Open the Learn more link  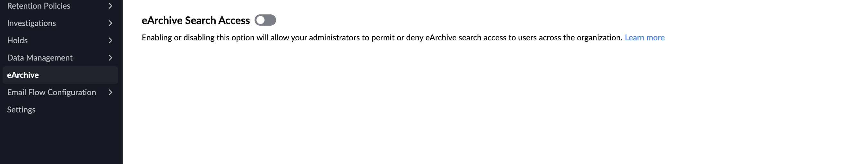pyautogui.click(x=644, y=38)
